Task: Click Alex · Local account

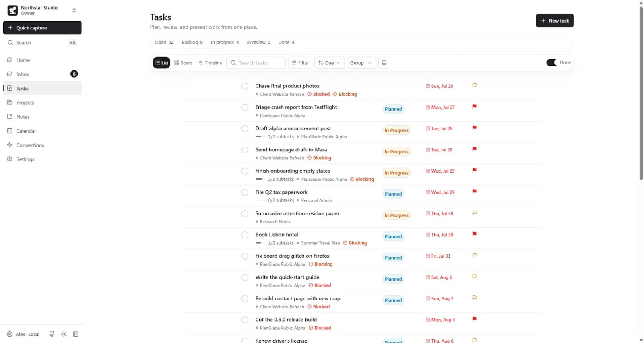Action: [x=23, y=334]
